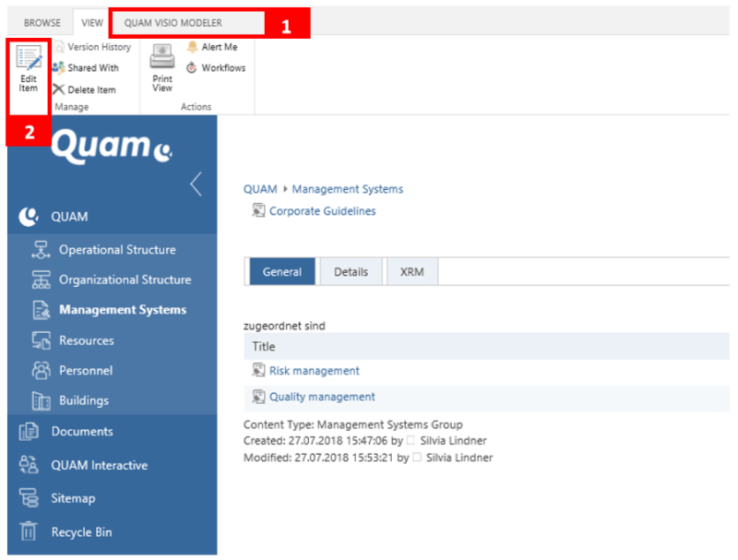Screen dimensions: 738x560
Task: Click the Sitemap sidebar icon
Action: (x=29, y=498)
